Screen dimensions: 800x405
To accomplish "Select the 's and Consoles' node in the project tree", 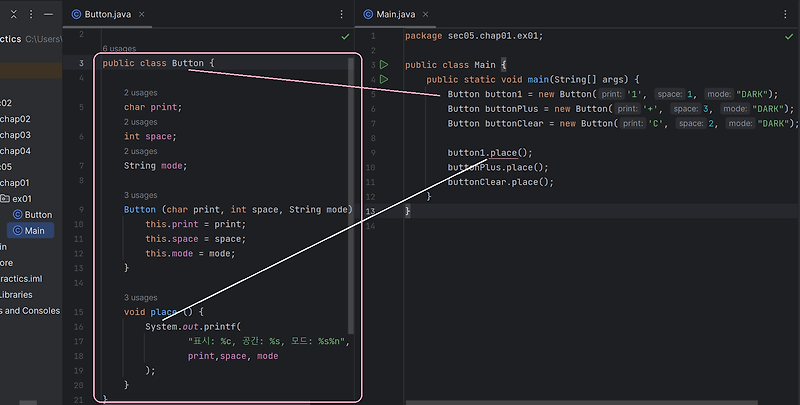I will point(30,311).
